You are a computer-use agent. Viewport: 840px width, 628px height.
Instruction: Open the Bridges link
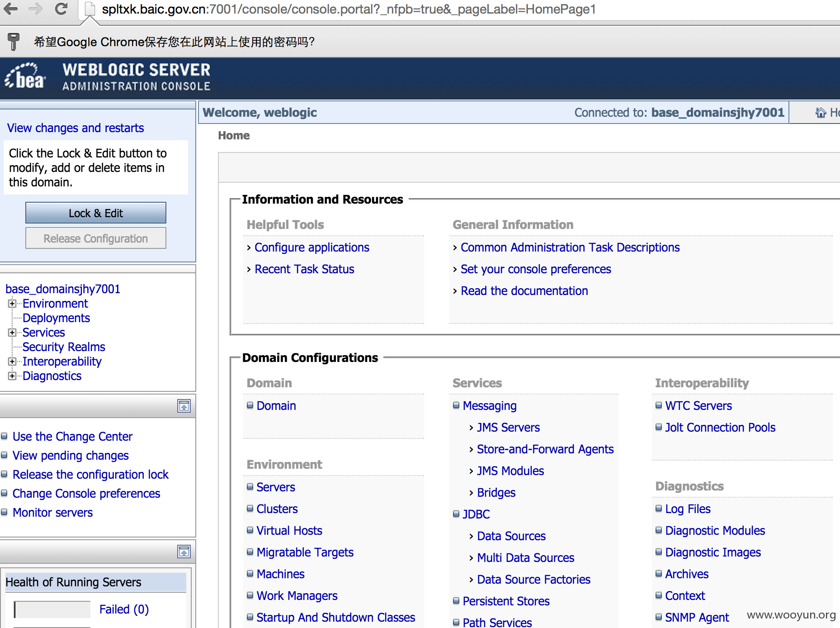click(496, 493)
